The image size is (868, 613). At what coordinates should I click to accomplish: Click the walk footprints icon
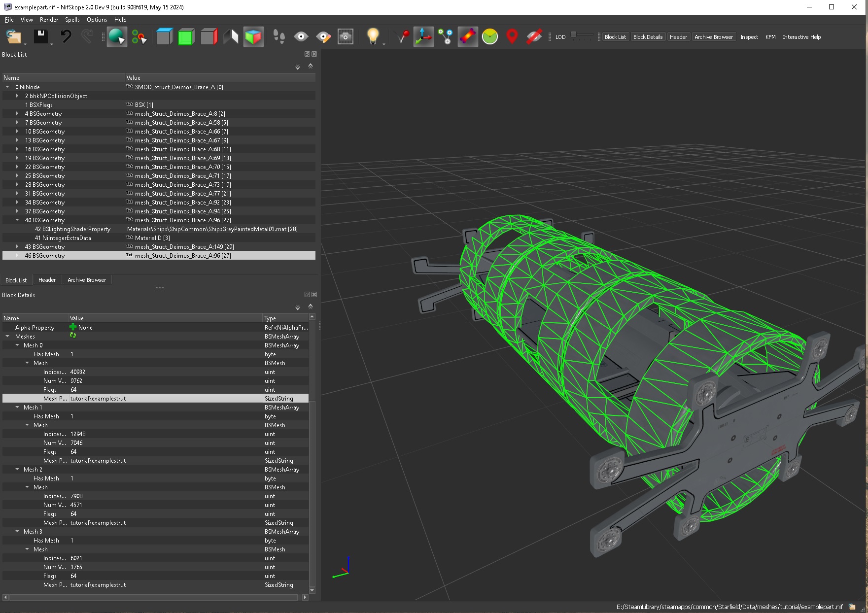(x=279, y=37)
